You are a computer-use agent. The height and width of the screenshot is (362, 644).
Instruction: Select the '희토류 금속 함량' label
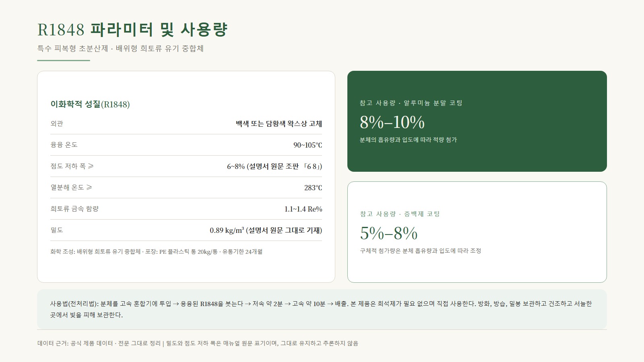74,209
